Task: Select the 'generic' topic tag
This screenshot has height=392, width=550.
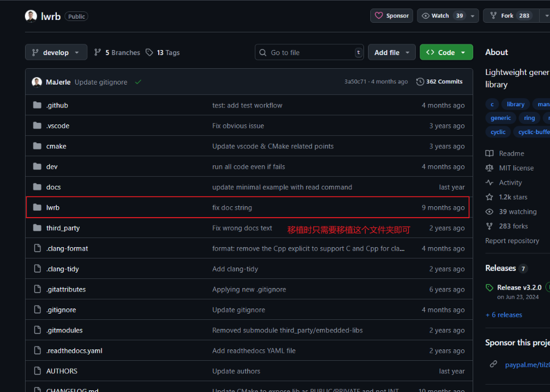Action: (501, 118)
